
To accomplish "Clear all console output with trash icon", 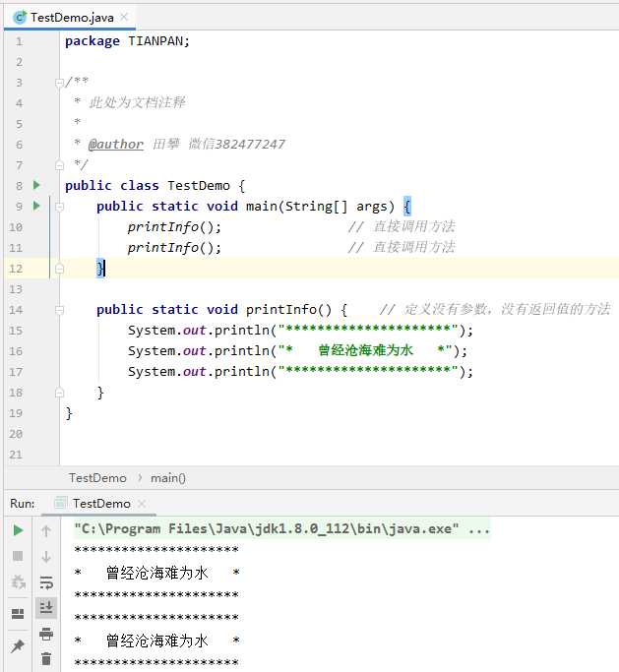I will pos(46,658).
